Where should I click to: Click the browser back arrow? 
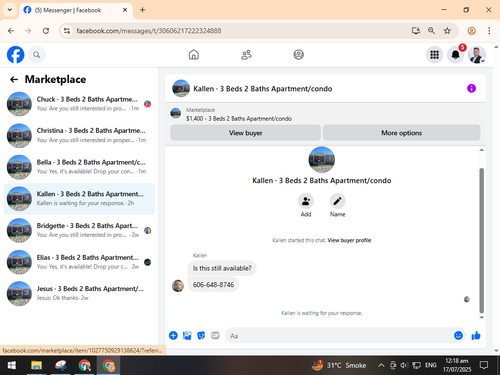point(11,31)
